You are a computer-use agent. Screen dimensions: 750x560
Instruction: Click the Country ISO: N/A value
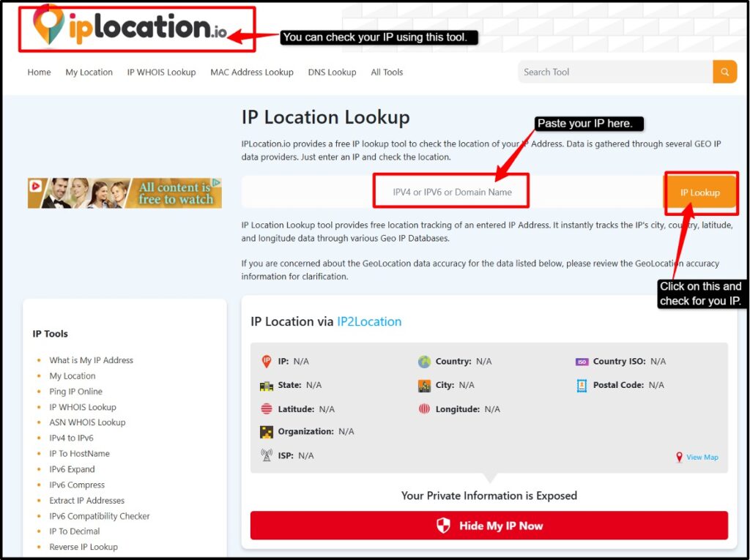(658, 362)
